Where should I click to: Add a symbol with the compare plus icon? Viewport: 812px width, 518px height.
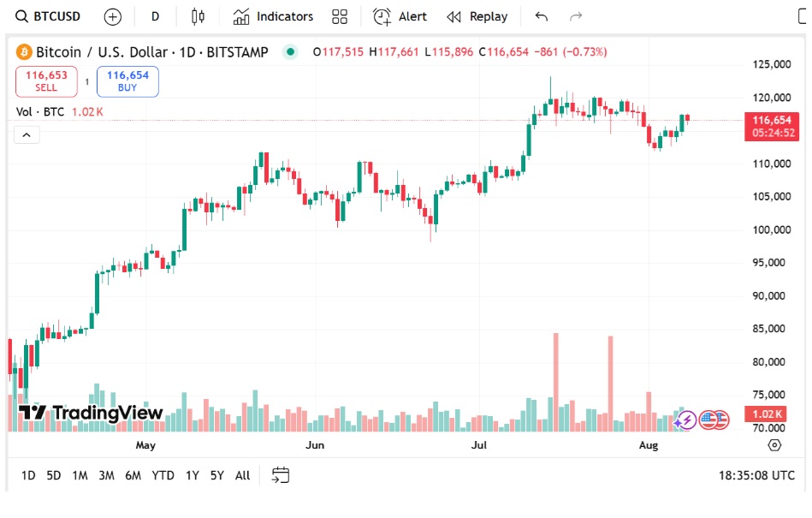[111, 15]
